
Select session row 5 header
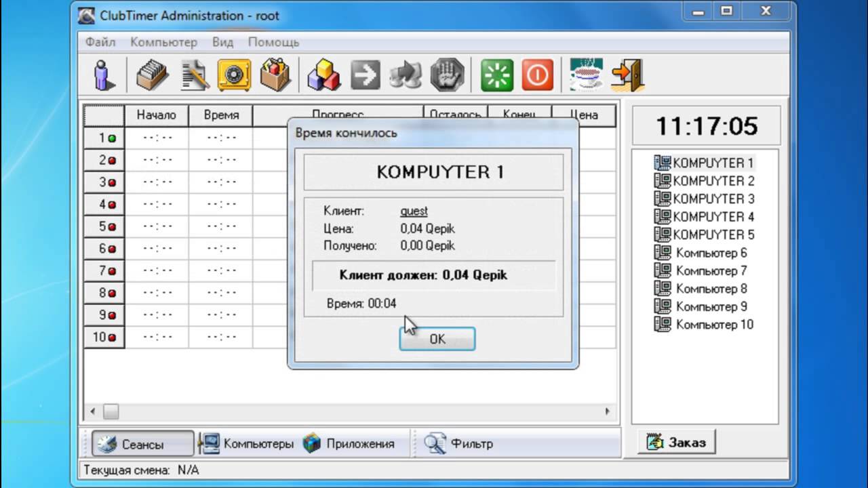click(x=104, y=226)
